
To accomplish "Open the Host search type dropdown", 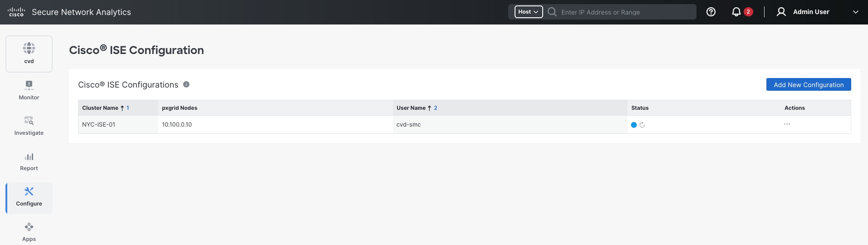I will [529, 12].
